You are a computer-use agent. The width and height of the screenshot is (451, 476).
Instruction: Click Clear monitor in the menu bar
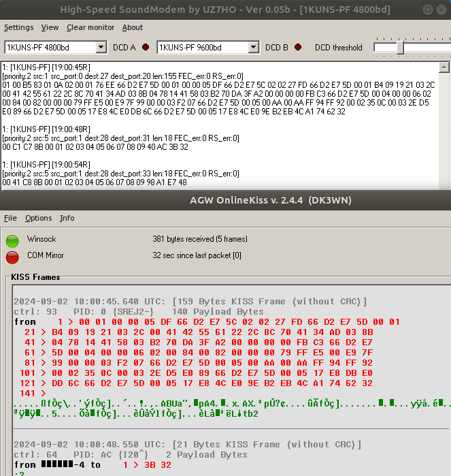coord(90,27)
